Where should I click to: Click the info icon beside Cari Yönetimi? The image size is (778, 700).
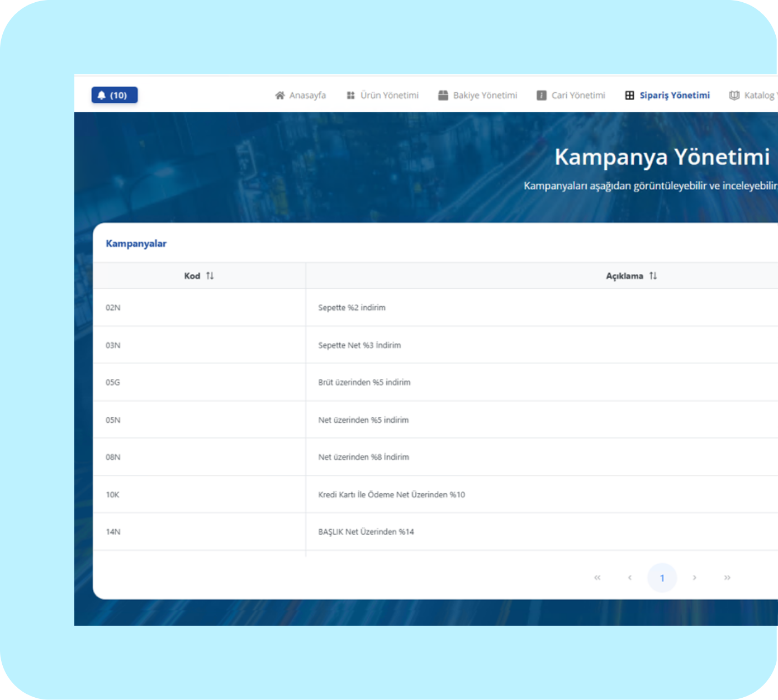point(542,96)
